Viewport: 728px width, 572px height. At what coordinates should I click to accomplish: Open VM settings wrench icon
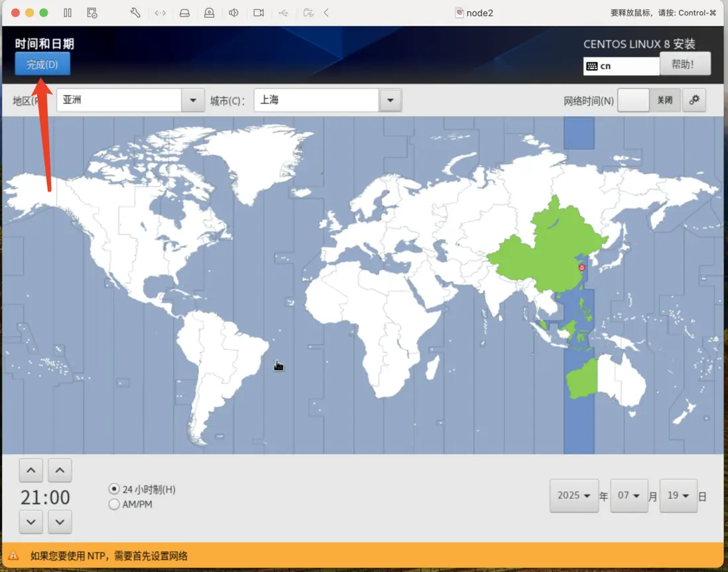(135, 13)
